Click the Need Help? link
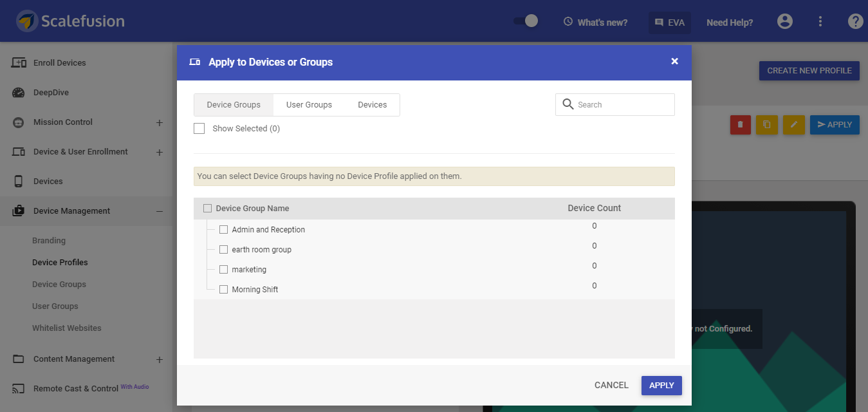The width and height of the screenshot is (868, 412). (x=730, y=23)
